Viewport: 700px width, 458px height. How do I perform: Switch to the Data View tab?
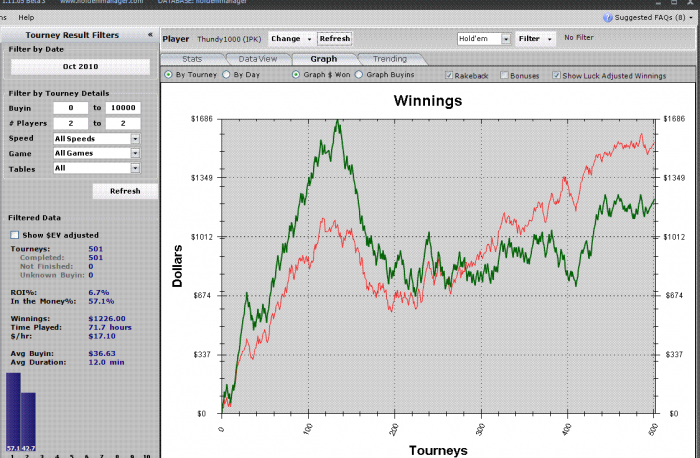click(258, 59)
